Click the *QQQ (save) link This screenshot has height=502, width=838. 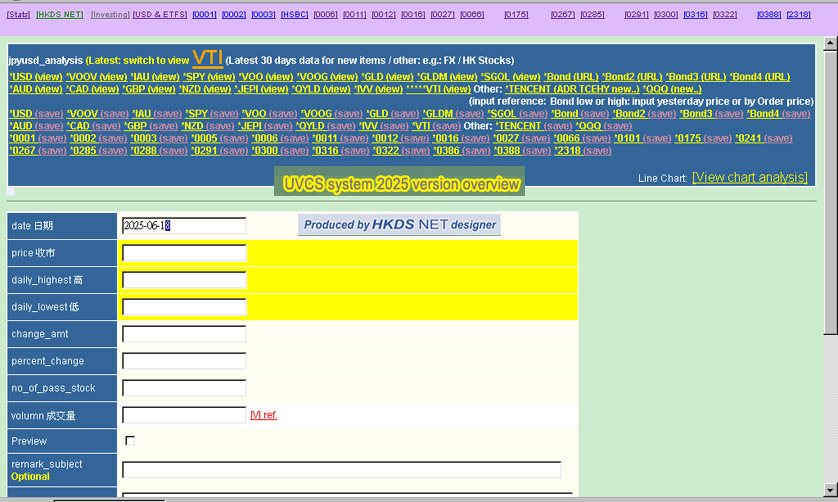pos(603,126)
